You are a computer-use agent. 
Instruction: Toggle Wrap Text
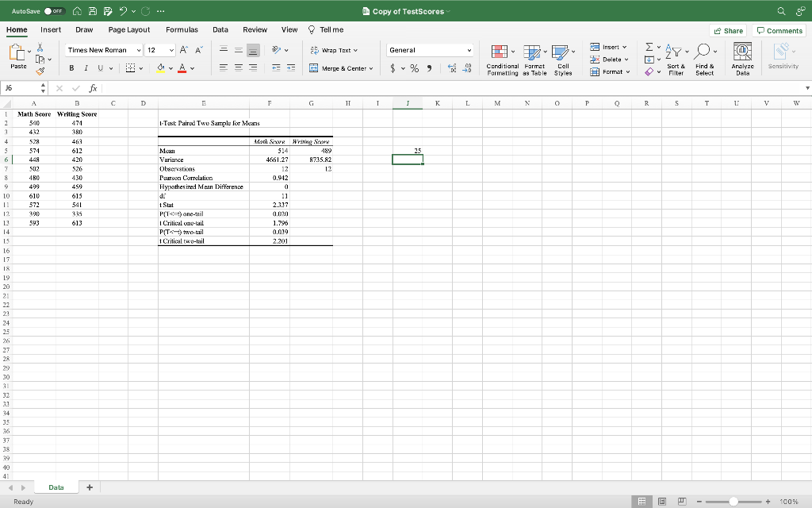[x=334, y=50]
